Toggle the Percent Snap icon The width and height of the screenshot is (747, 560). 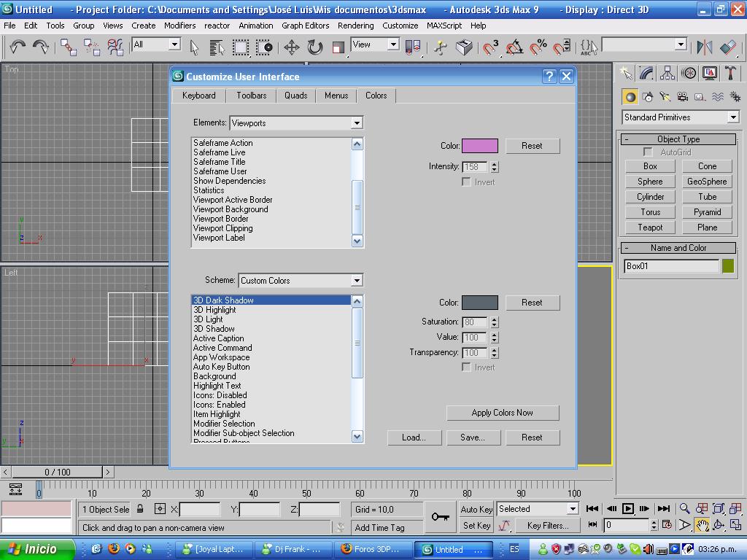[x=538, y=47]
